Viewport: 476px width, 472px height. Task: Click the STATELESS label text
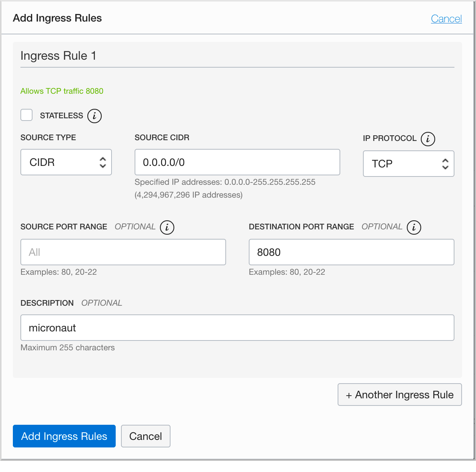pyautogui.click(x=62, y=116)
